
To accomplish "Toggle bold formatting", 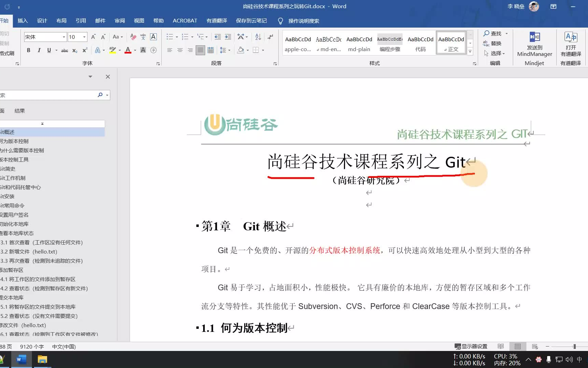I will [29, 50].
